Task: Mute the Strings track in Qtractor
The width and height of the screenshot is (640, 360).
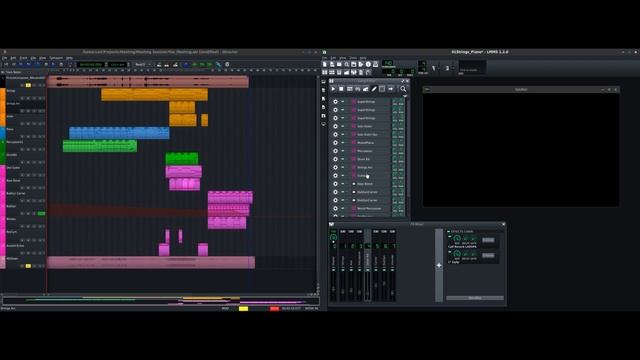Action: pyautogui.click(x=28, y=98)
